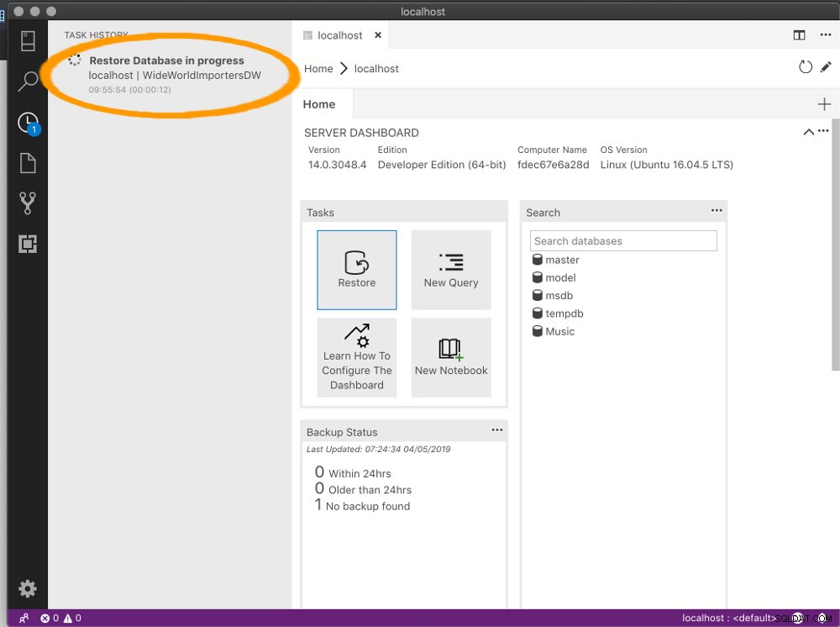
Task: Select the model database
Action: click(x=554, y=277)
